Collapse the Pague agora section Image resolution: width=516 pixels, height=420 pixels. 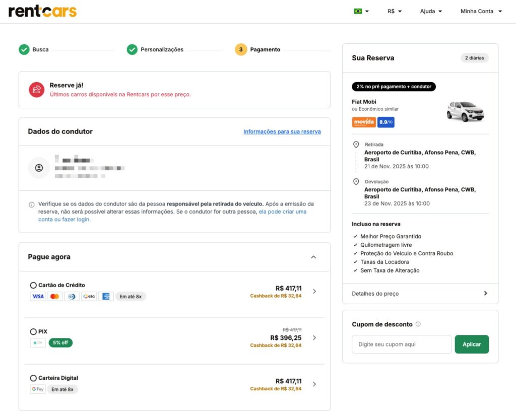313,257
